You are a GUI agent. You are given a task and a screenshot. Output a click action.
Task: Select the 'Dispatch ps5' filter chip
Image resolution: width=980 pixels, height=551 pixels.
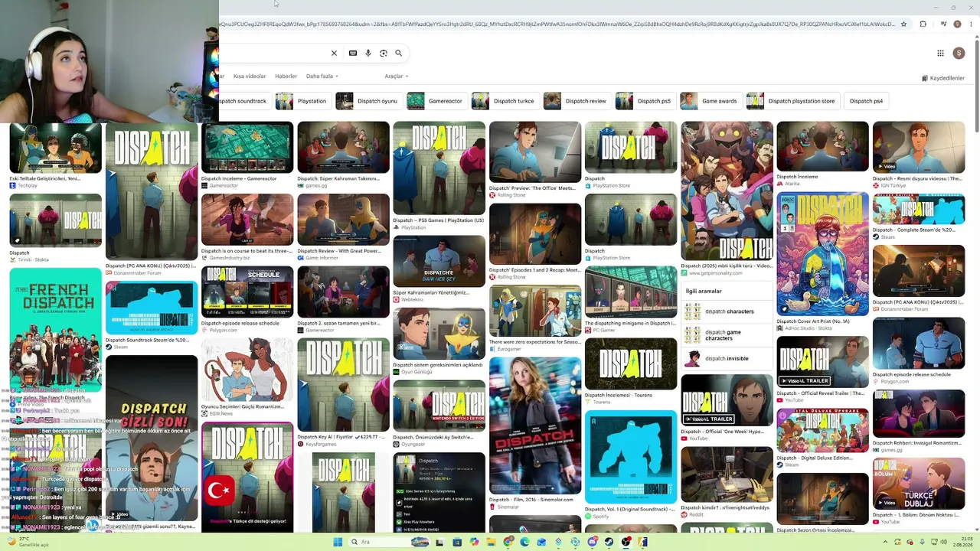click(645, 101)
